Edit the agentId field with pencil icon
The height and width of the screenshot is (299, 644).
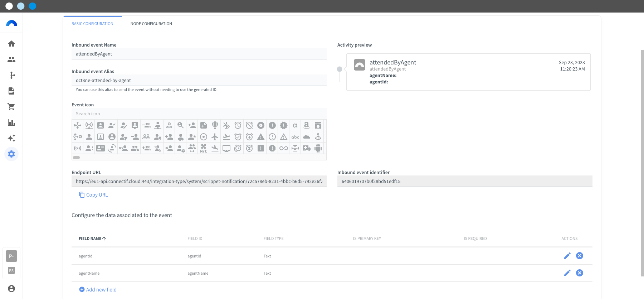[x=567, y=256]
